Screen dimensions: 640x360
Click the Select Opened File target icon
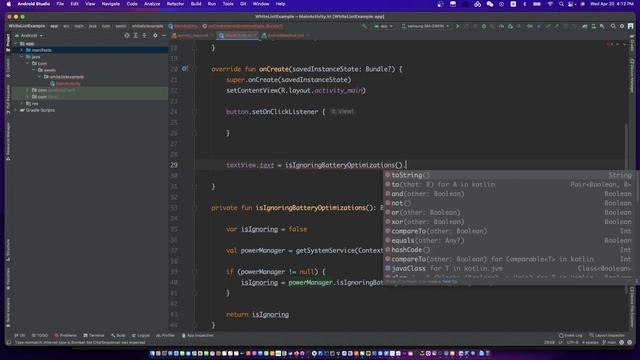pos(127,36)
